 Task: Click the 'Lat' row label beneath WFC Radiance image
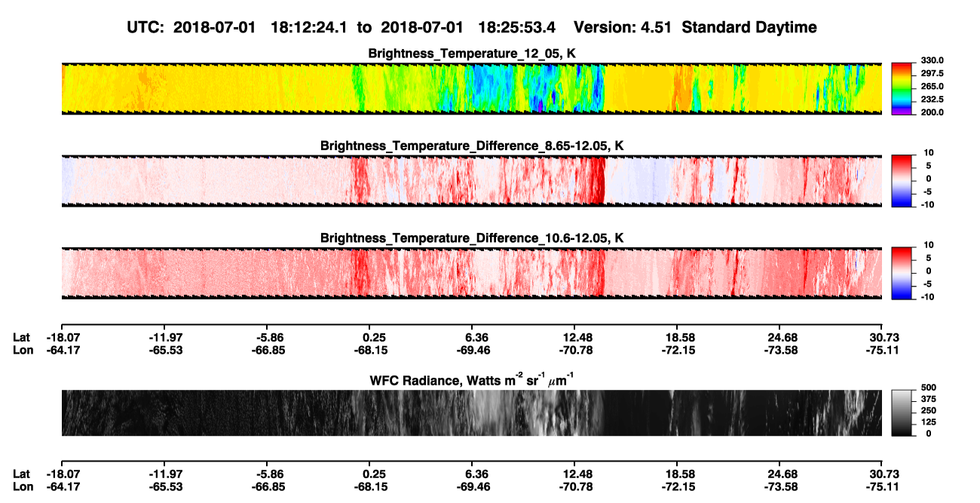point(22,474)
